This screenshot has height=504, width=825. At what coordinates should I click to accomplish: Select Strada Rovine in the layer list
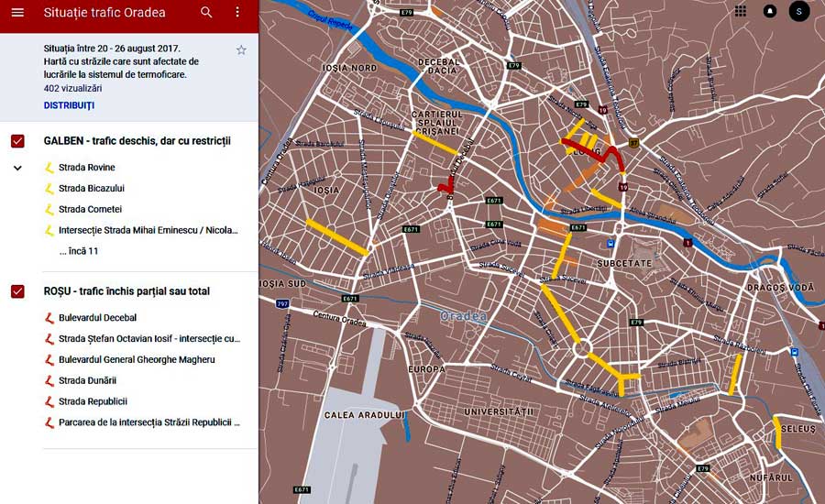[87, 168]
